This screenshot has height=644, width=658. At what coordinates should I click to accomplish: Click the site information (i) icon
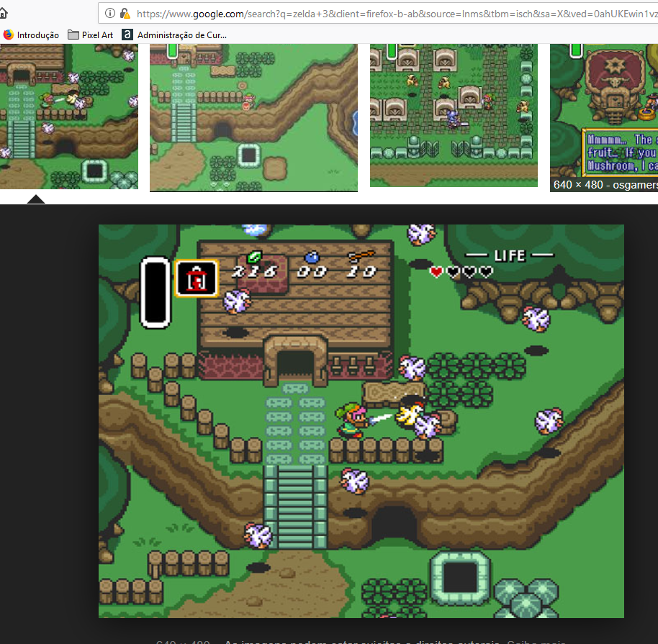pyautogui.click(x=110, y=13)
